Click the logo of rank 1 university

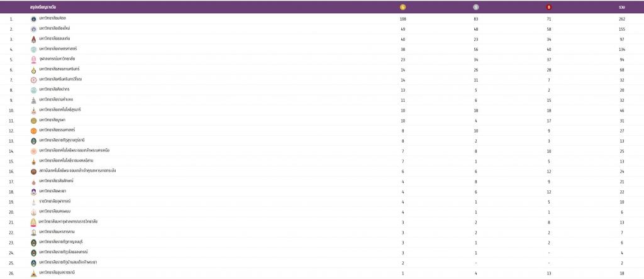coord(34,19)
